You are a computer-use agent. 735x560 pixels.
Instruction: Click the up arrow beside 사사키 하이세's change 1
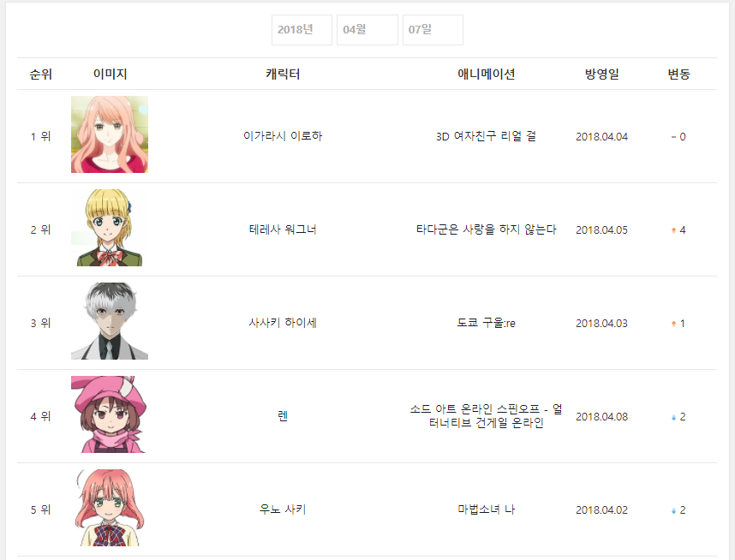(x=673, y=324)
